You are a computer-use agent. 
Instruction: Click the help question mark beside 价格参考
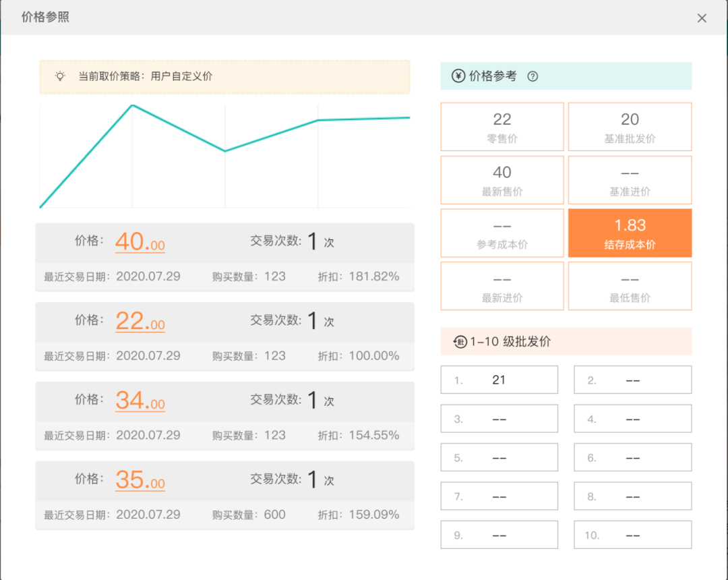(533, 76)
